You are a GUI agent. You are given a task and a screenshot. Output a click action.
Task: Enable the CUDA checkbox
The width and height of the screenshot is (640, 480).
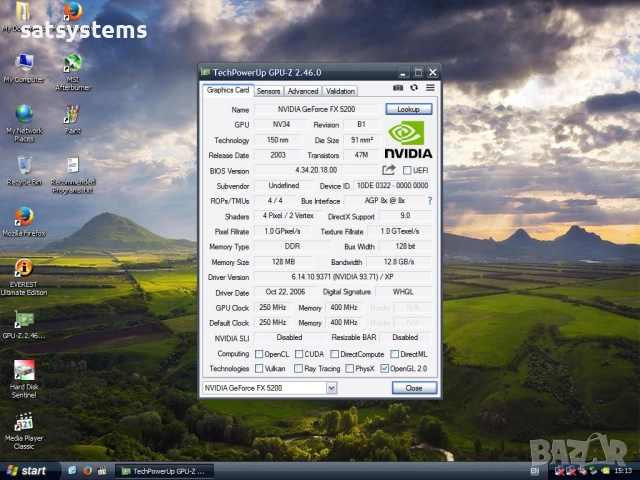click(298, 354)
